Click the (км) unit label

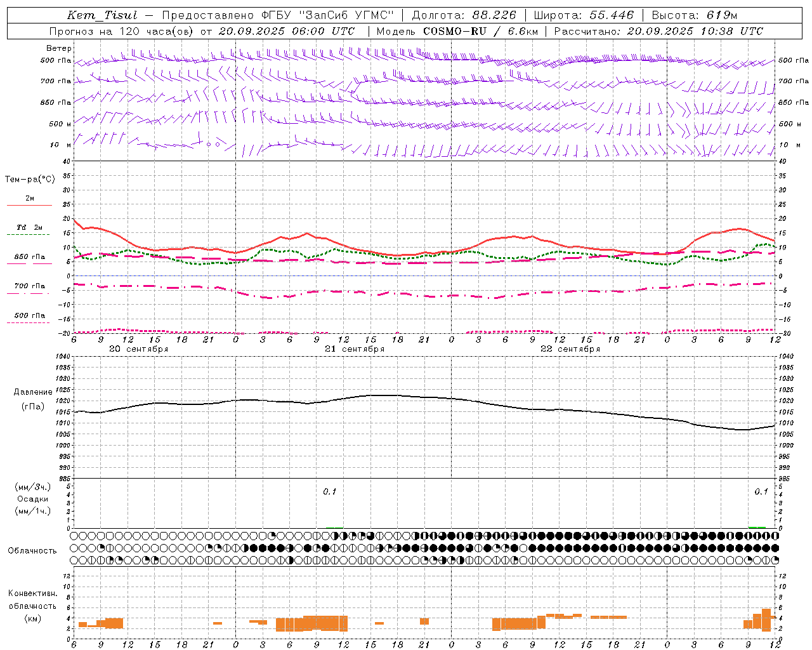tap(33, 618)
